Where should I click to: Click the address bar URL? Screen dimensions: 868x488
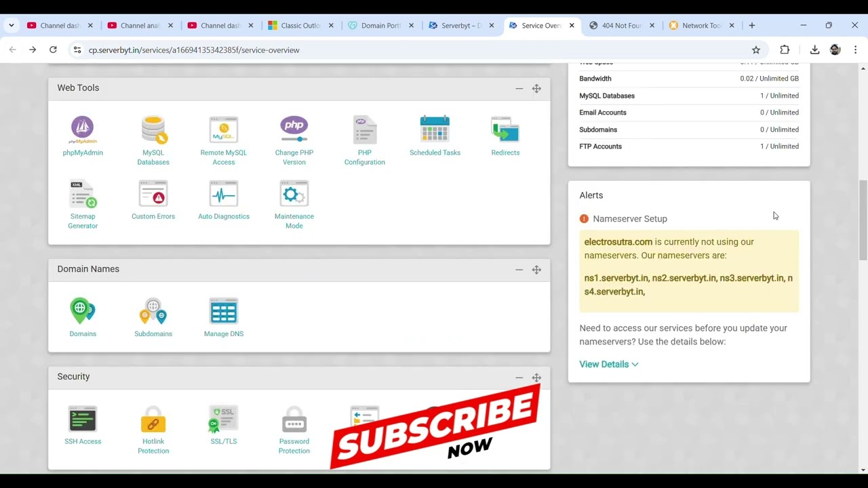click(194, 50)
